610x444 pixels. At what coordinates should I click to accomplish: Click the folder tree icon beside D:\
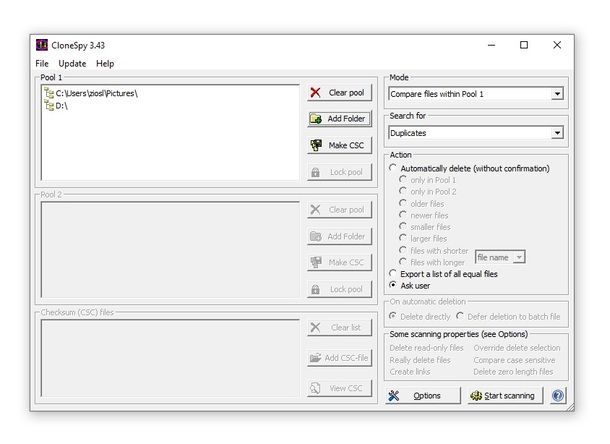(x=49, y=105)
